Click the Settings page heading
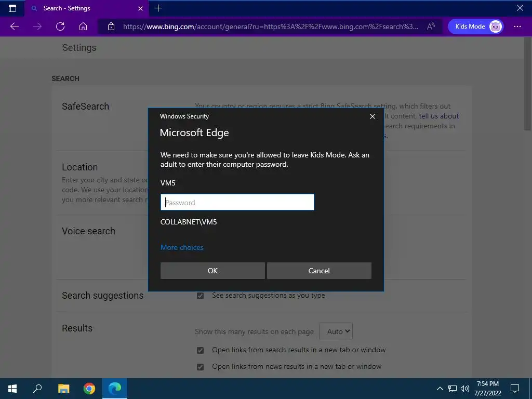 (x=79, y=48)
